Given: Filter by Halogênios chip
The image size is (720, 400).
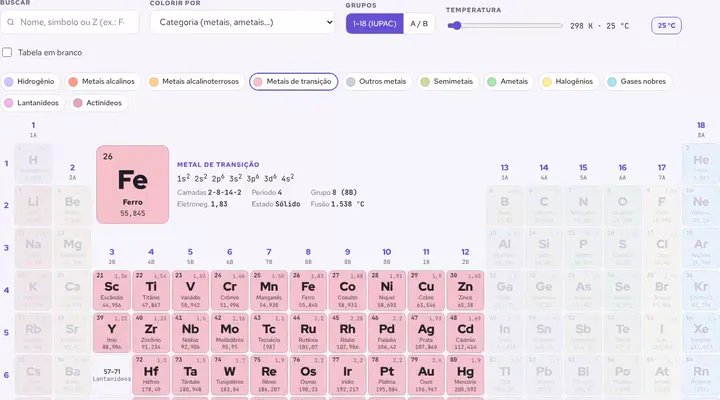Looking at the screenshot, I should click(x=568, y=82).
